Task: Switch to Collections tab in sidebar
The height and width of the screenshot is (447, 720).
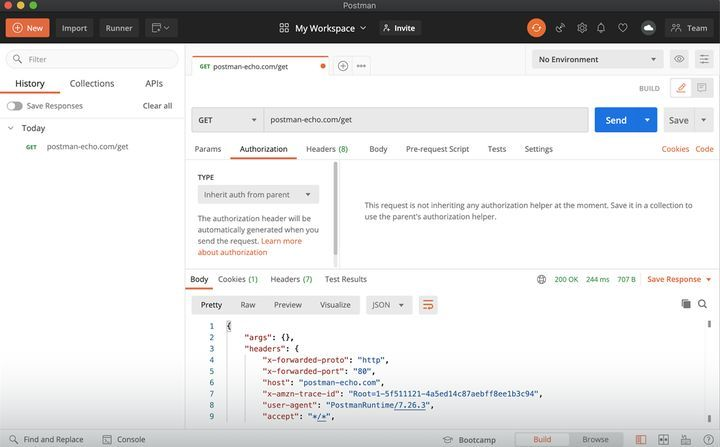Action: pos(92,84)
